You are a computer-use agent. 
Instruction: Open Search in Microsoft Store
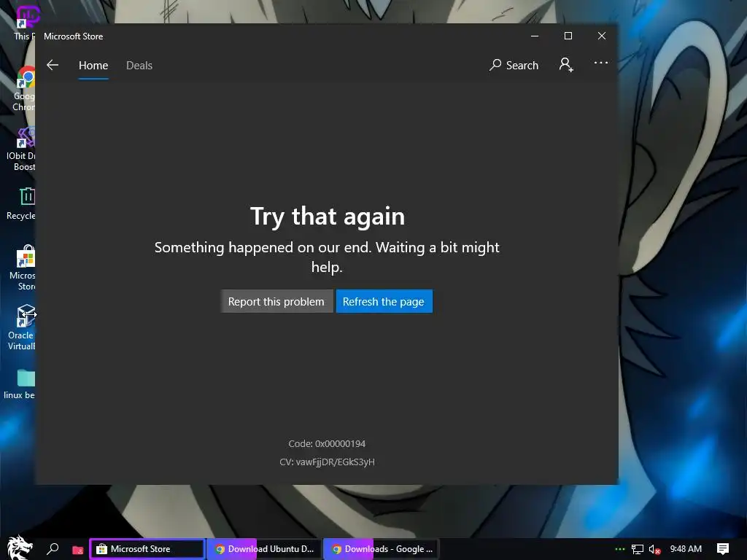[514, 65]
